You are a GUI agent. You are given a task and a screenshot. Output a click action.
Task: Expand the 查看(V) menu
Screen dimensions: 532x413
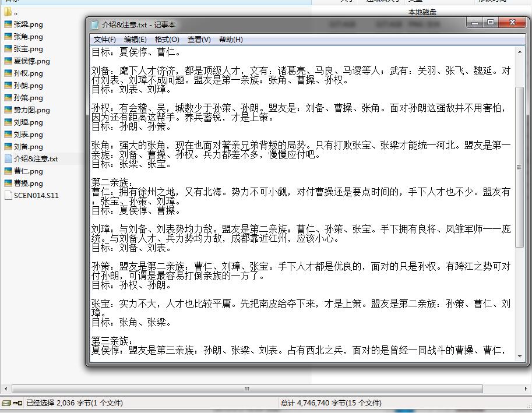199,40
